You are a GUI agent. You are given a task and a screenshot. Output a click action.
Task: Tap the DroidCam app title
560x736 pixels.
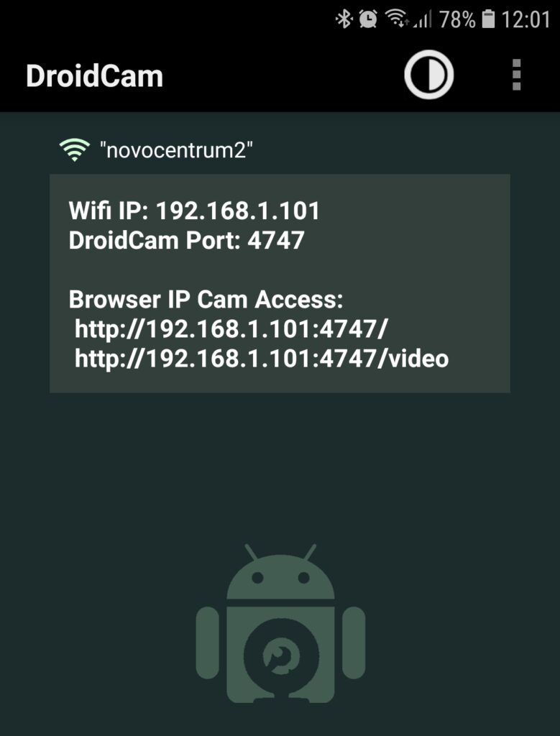pyautogui.click(x=94, y=75)
